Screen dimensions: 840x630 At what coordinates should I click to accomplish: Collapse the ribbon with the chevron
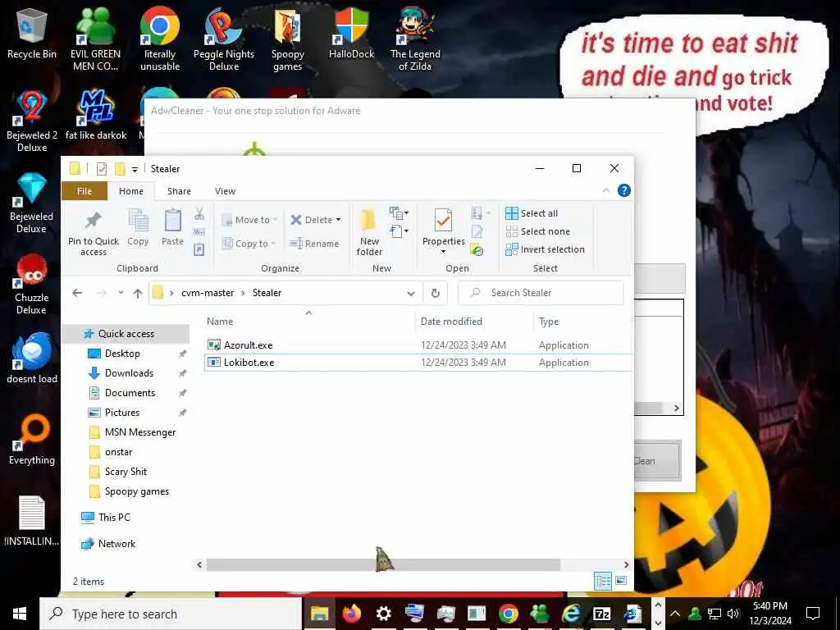[606, 190]
